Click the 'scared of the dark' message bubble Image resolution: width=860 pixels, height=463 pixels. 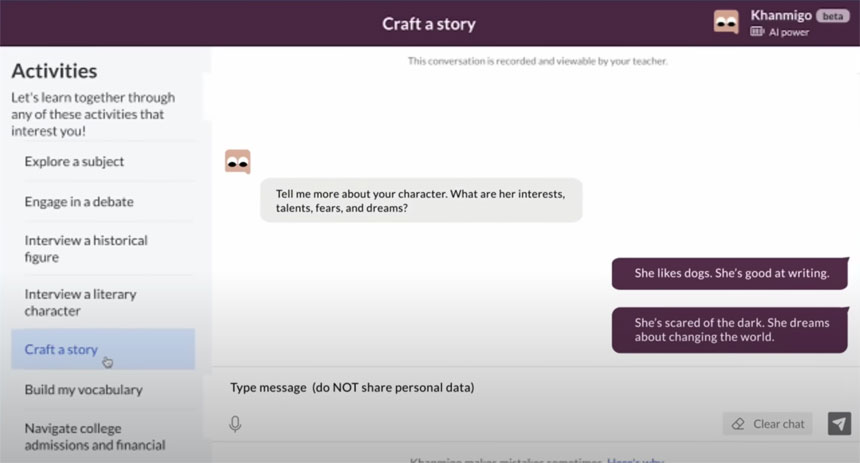pos(731,329)
